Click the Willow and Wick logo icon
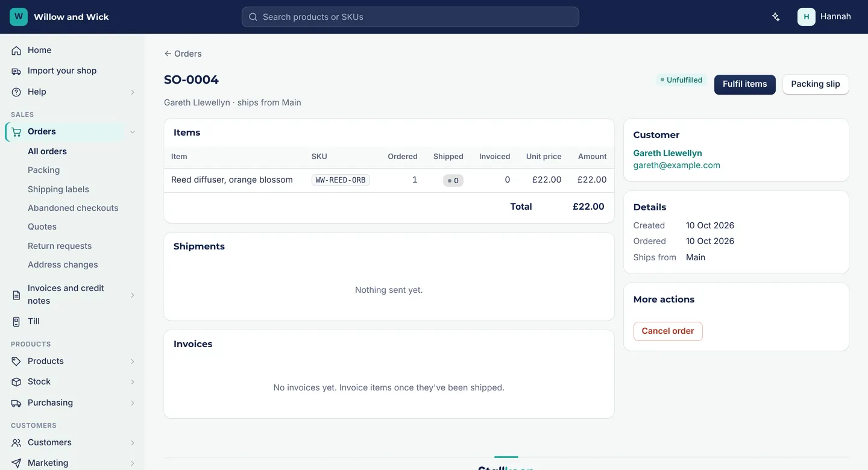The image size is (868, 470). tap(19, 17)
